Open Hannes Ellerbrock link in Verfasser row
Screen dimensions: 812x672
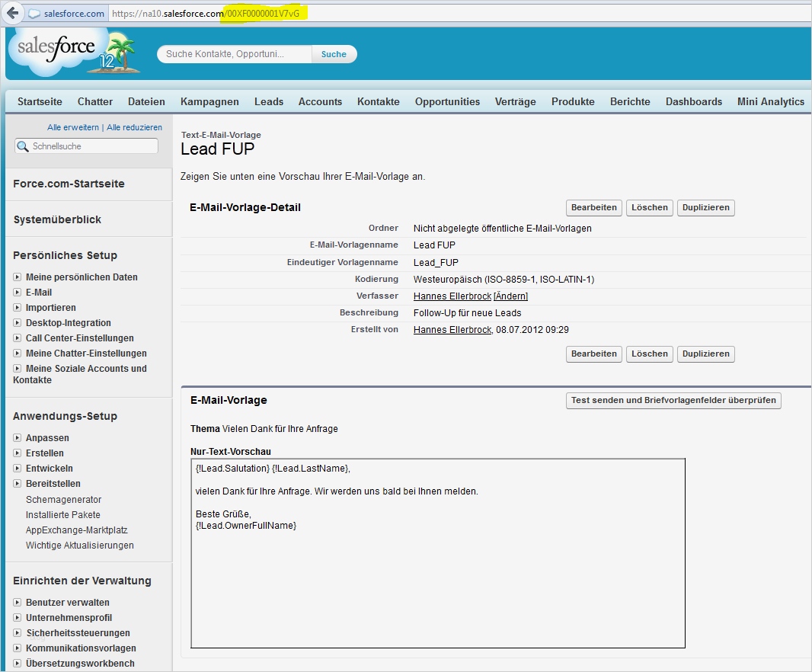pyautogui.click(x=452, y=296)
